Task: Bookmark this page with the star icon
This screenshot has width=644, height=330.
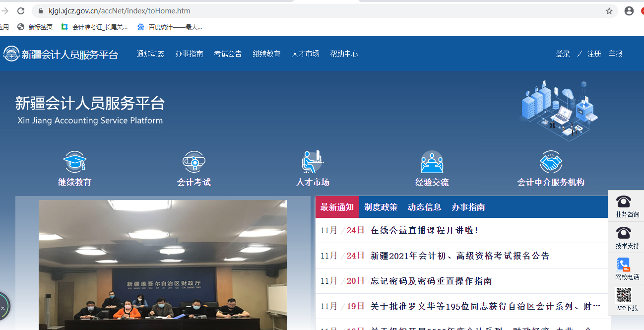Action: pos(609,11)
